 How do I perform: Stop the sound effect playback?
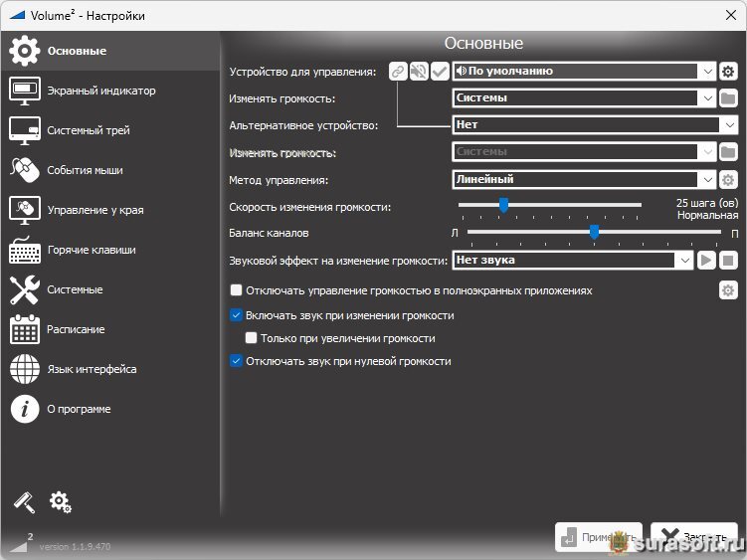pyautogui.click(x=728, y=261)
